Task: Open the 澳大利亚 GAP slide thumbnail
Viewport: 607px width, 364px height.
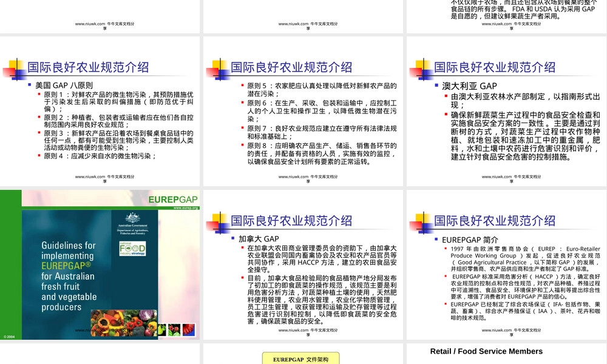Action: pyautogui.click(x=507, y=112)
